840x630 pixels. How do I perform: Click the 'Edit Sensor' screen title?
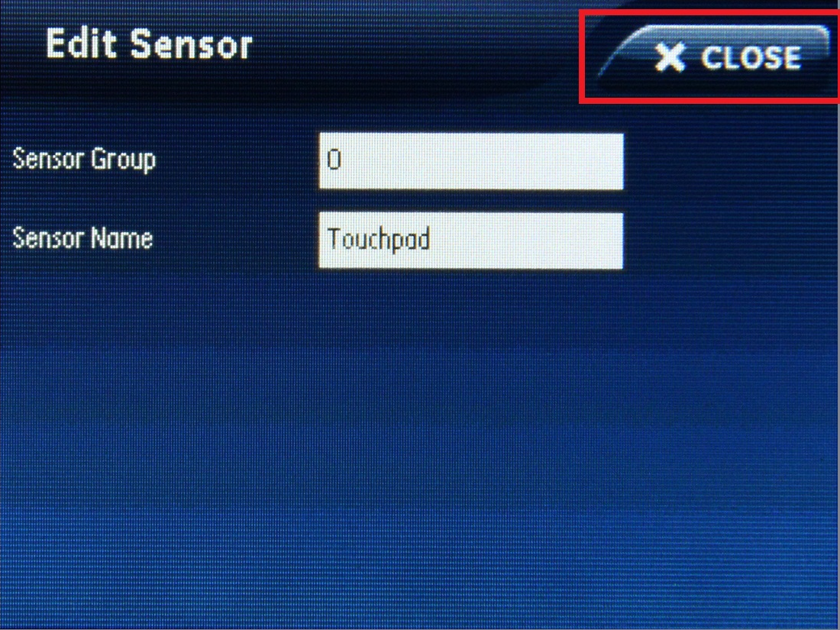pos(149,44)
